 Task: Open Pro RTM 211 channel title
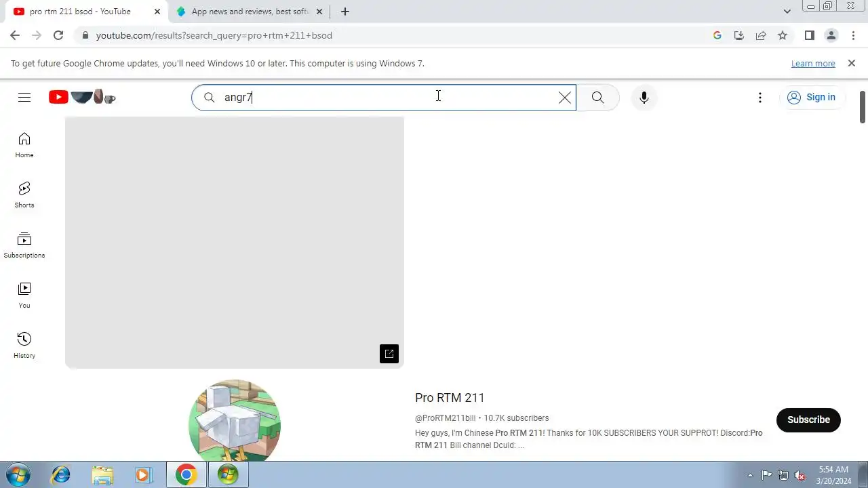click(x=450, y=398)
